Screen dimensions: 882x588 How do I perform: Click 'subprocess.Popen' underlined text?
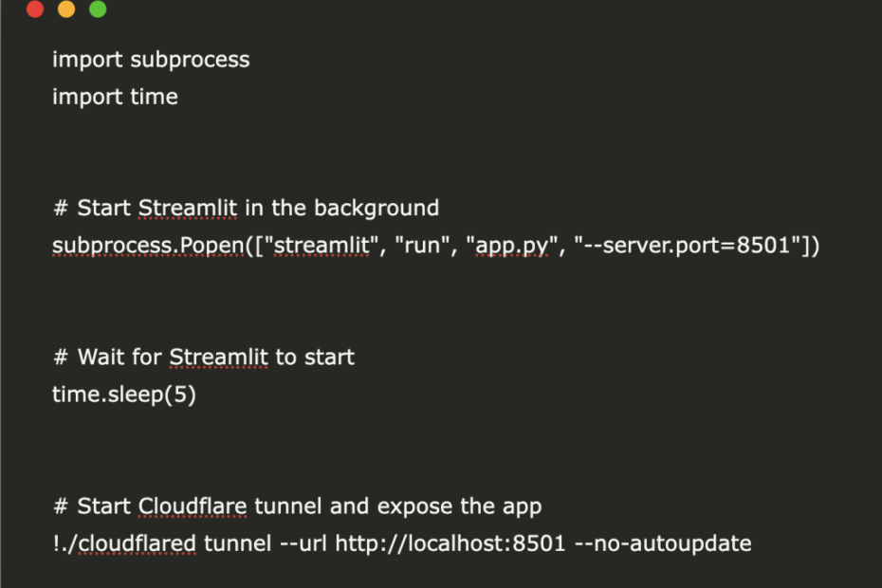149,246
